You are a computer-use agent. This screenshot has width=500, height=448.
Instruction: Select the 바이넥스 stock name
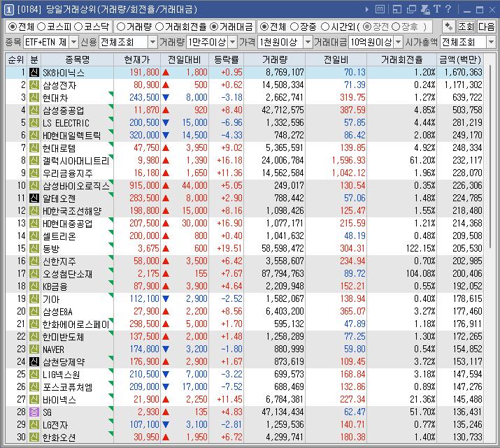coord(59,400)
